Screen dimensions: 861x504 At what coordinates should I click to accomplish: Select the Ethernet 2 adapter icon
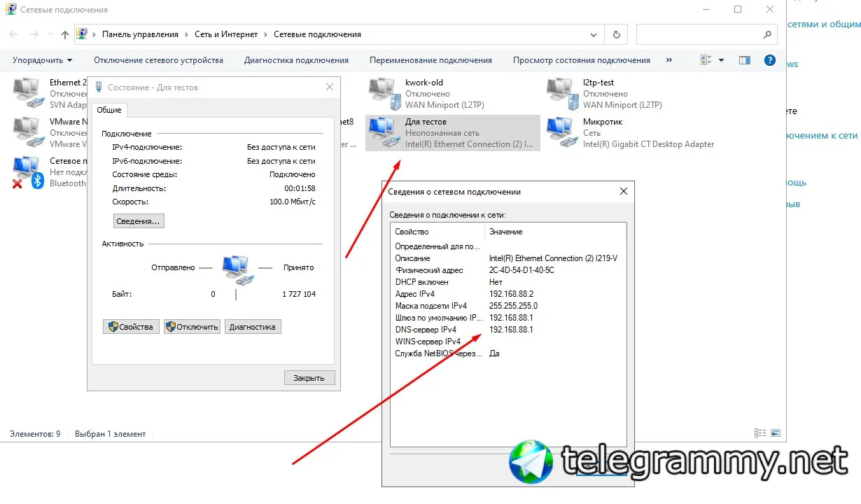28,93
